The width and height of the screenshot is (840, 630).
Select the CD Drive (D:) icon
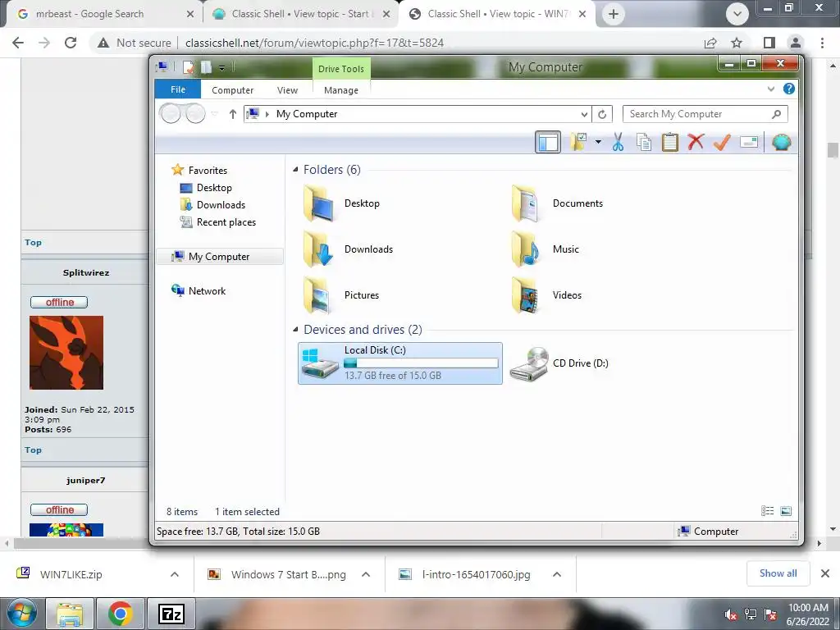[x=529, y=363]
